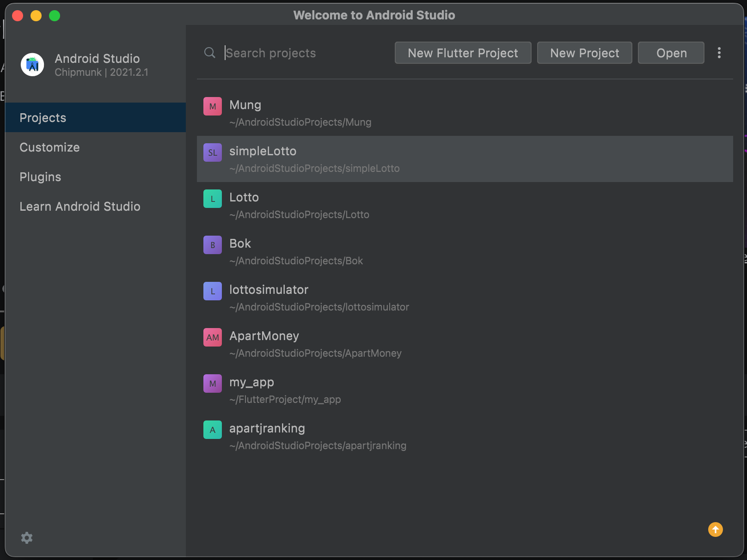
Task: Open the settings gear icon at bottom left
Action: point(27,537)
